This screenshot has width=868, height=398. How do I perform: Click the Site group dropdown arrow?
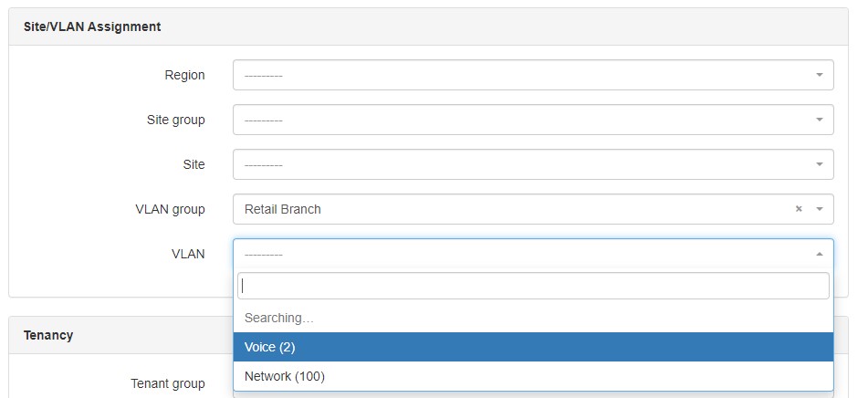click(820, 120)
